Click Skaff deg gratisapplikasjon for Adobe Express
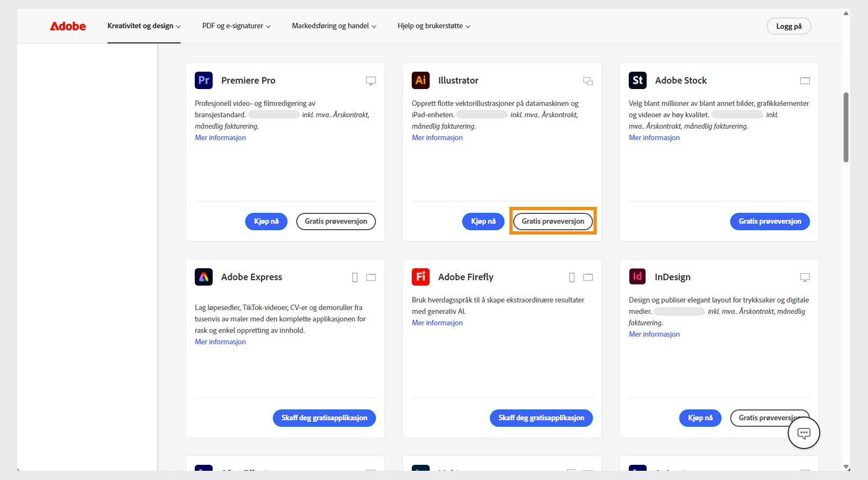 (x=324, y=418)
